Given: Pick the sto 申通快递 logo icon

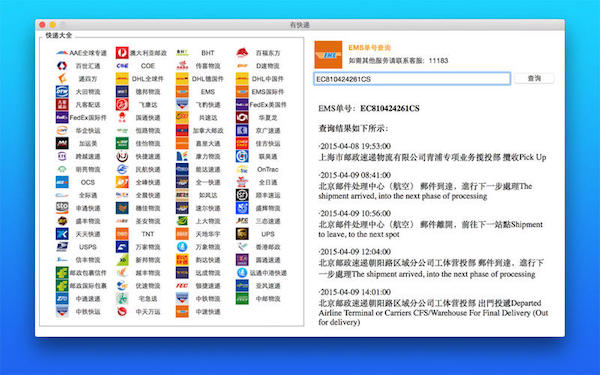Looking at the screenshot, I should tap(62, 208).
